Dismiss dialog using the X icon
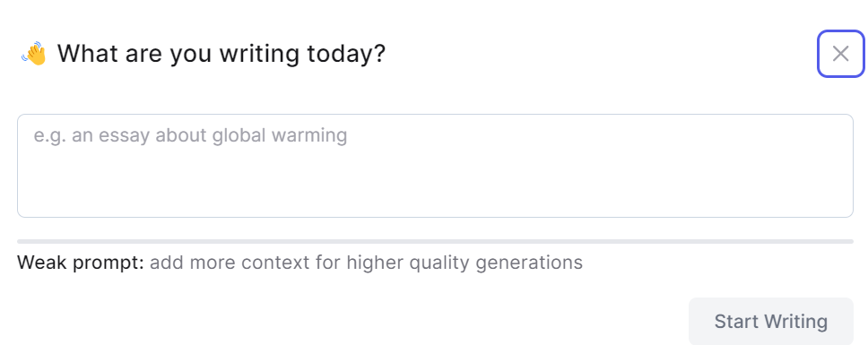This screenshot has width=868, height=345. point(840,54)
